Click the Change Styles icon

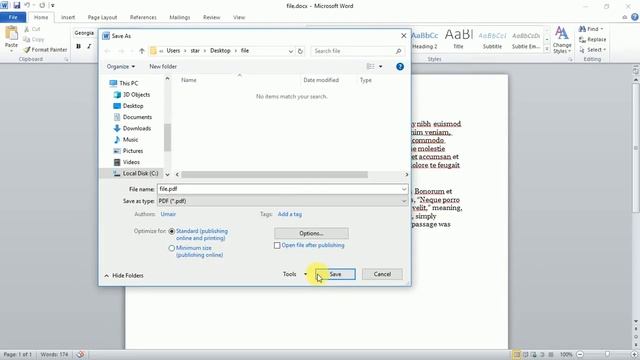[x=562, y=33]
